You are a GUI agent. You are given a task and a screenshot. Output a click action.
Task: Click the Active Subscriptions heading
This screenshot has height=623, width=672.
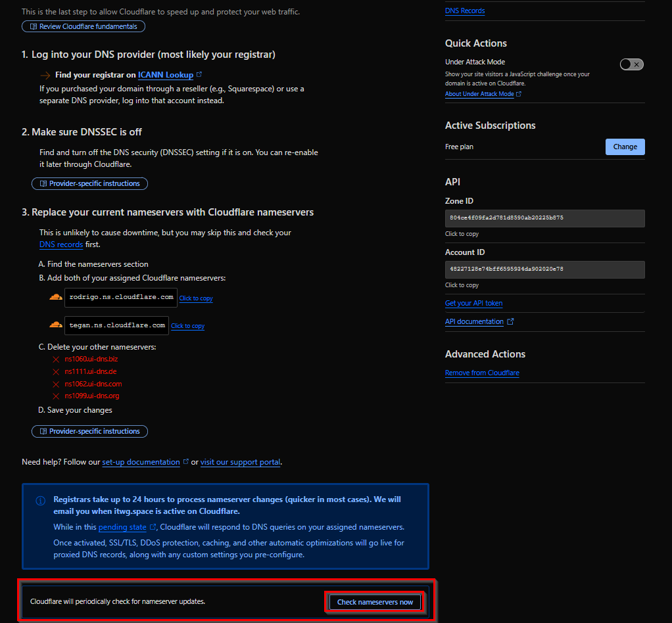click(491, 126)
